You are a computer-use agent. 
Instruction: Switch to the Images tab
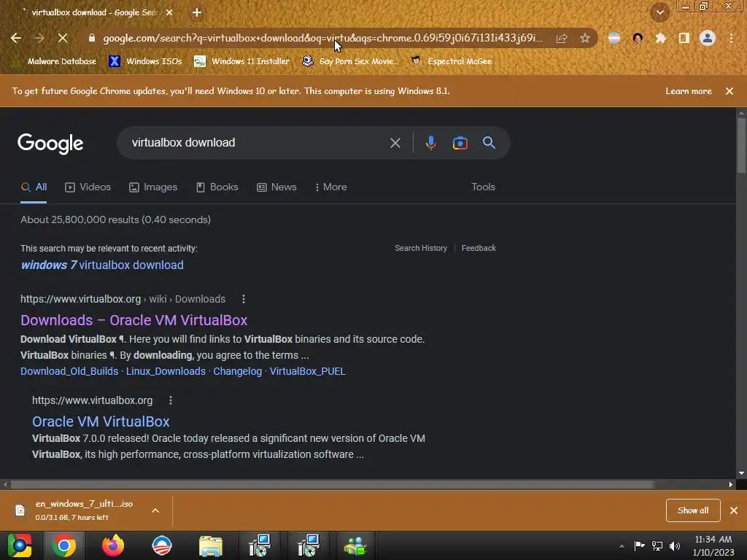(153, 187)
